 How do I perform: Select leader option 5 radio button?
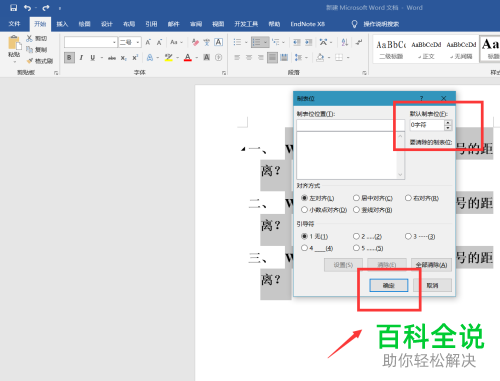click(356, 248)
